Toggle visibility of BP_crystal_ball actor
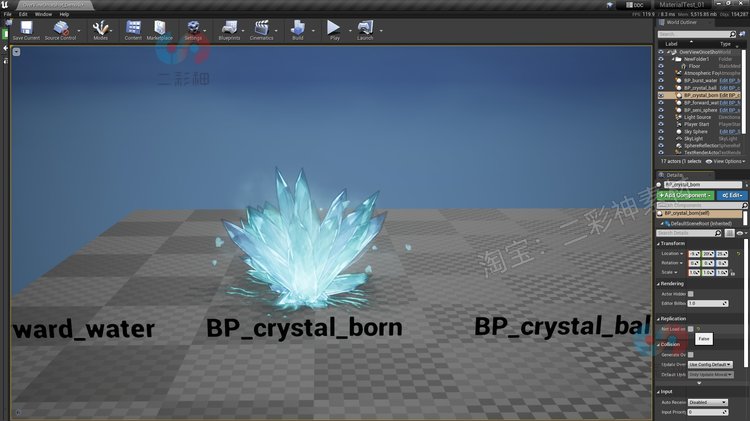The width and height of the screenshot is (750, 421). click(661, 88)
